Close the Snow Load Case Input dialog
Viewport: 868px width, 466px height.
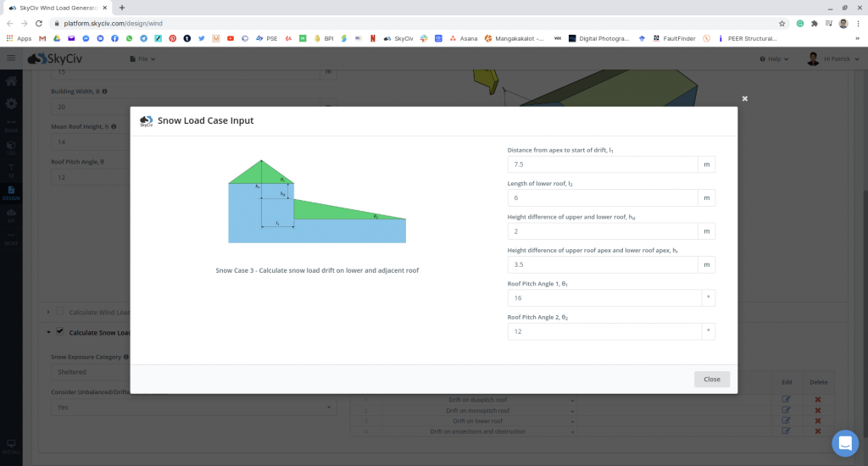click(x=711, y=379)
